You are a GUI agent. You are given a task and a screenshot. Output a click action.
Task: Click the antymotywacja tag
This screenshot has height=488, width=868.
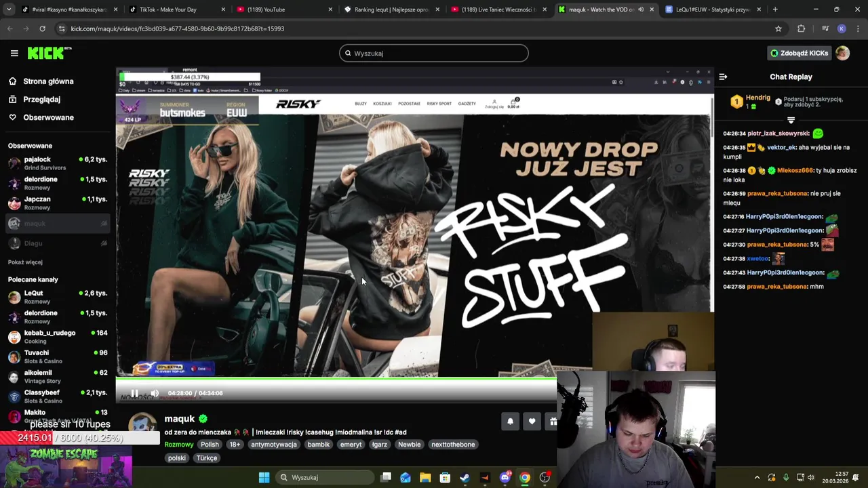pos(274,445)
